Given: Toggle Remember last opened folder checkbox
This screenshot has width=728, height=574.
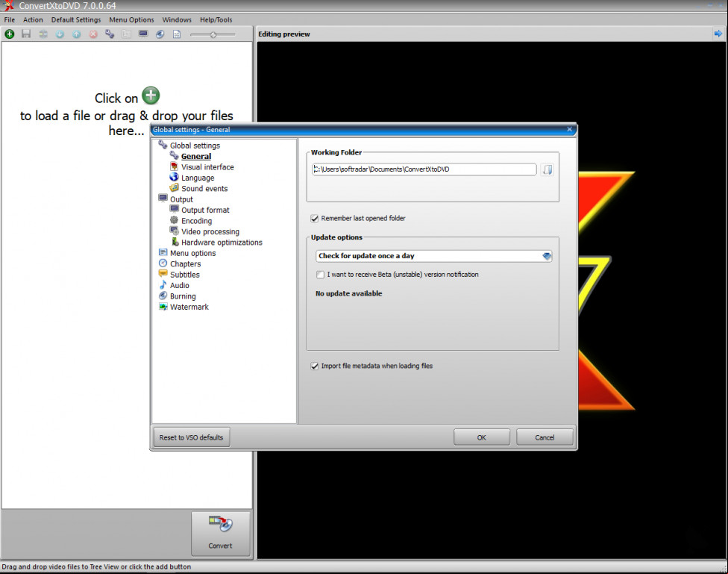Looking at the screenshot, I should (x=314, y=218).
